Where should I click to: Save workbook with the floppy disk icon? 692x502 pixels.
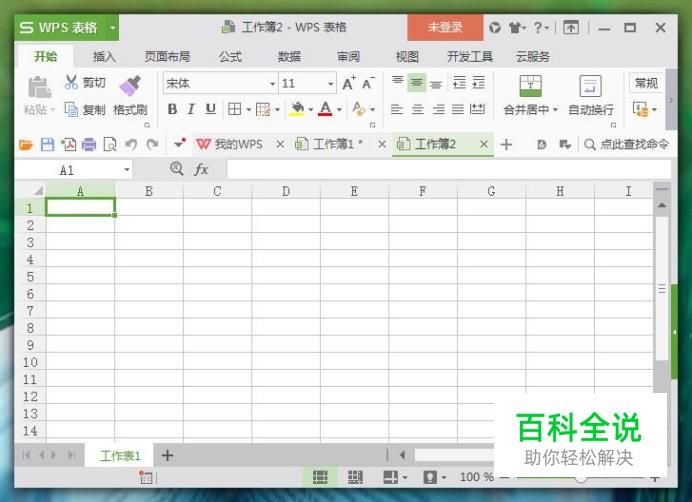tap(47, 144)
